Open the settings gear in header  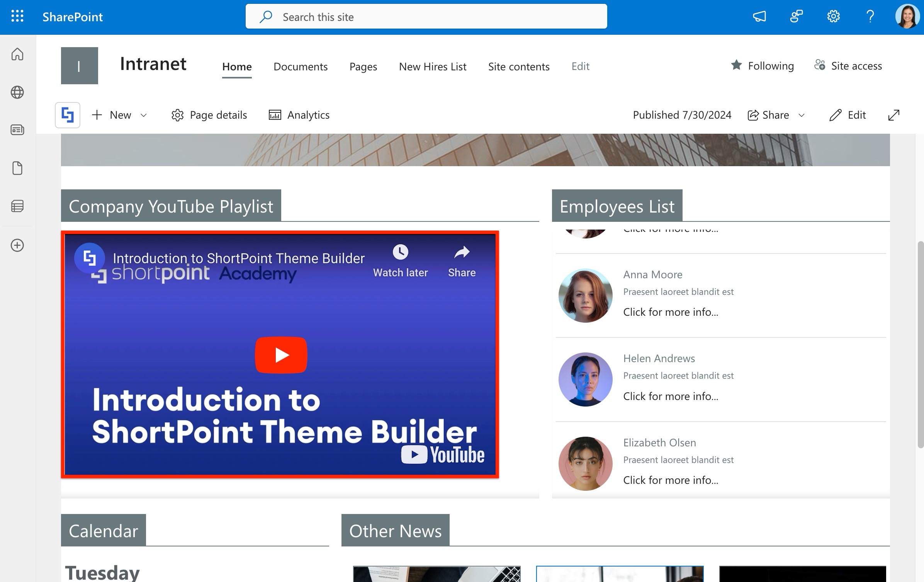[x=833, y=16]
